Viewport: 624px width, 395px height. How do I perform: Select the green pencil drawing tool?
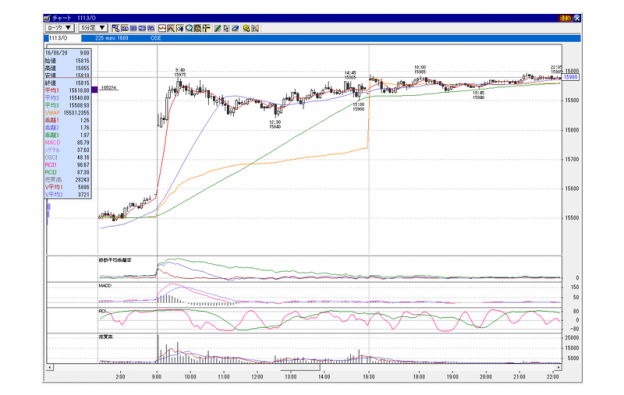click(x=217, y=28)
